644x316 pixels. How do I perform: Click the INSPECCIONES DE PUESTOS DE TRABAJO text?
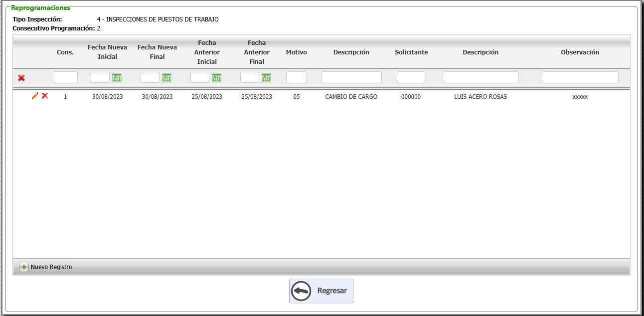(x=162, y=19)
